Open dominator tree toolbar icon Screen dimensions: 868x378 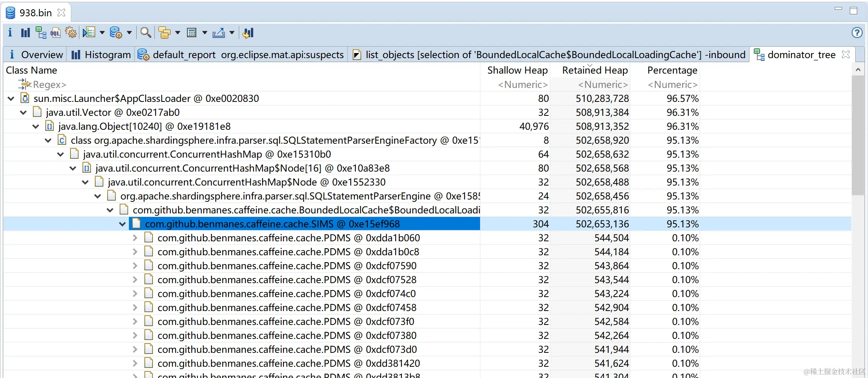tap(41, 33)
